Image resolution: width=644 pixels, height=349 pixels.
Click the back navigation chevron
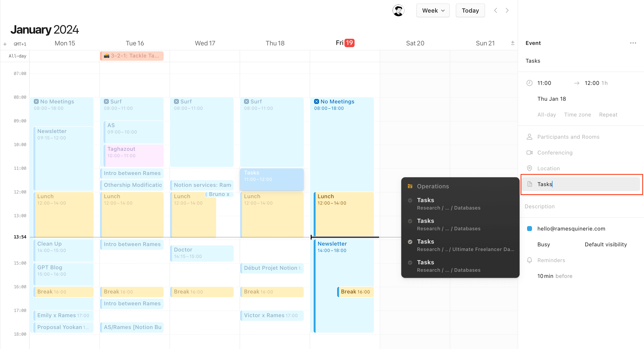point(495,10)
